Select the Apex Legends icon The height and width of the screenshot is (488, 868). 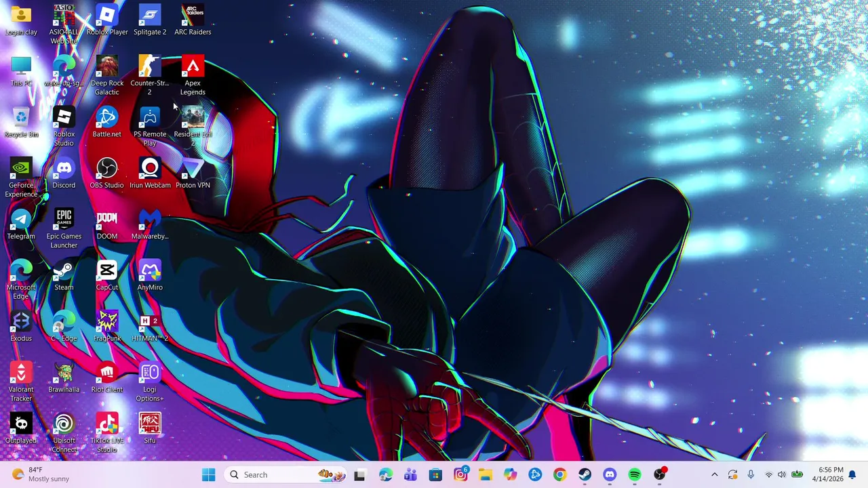point(193,76)
